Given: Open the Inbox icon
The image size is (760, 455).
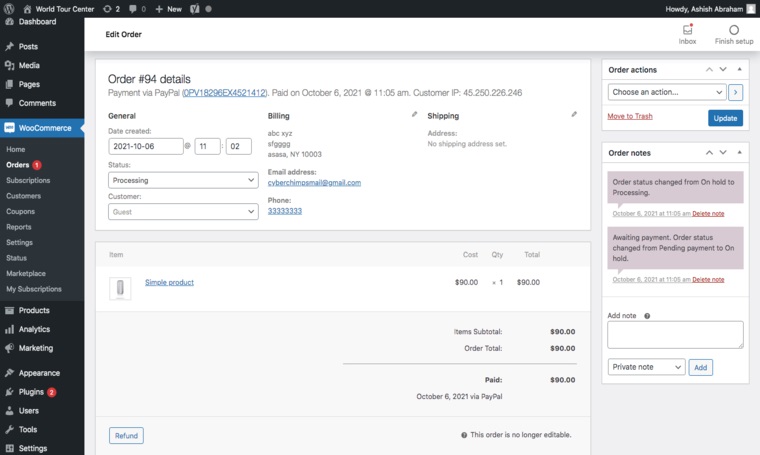Looking at the screenshot, I should tap(687, 31).
